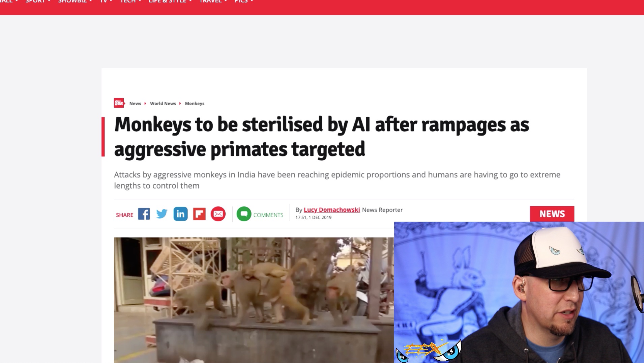Expand the TECH menu dropdown
Screen dimensions: 644x363
pos(131,2)
